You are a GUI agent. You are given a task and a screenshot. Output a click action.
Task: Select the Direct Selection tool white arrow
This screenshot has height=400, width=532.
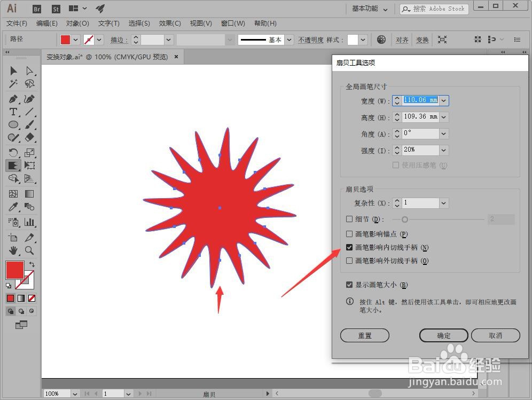tap(29, 70)
